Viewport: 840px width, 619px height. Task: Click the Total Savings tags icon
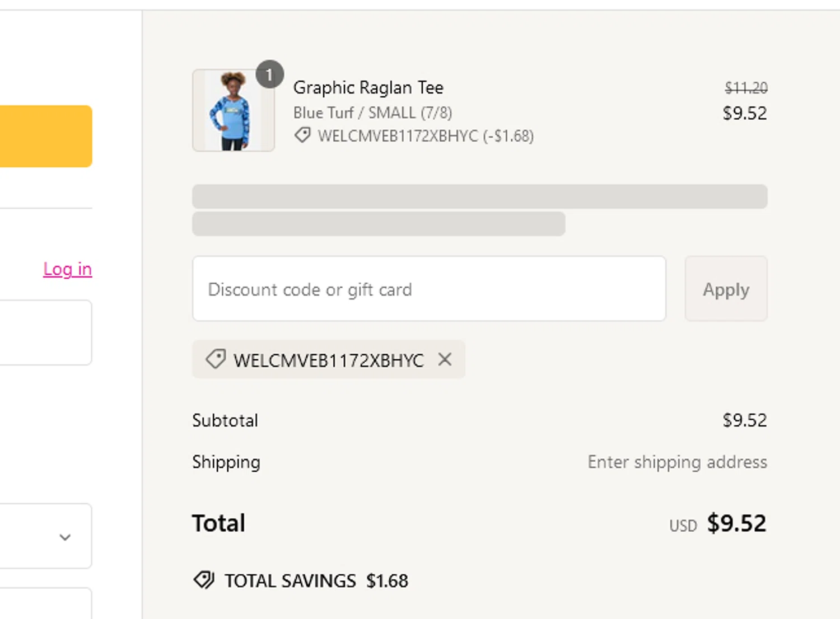coord(204,580)
